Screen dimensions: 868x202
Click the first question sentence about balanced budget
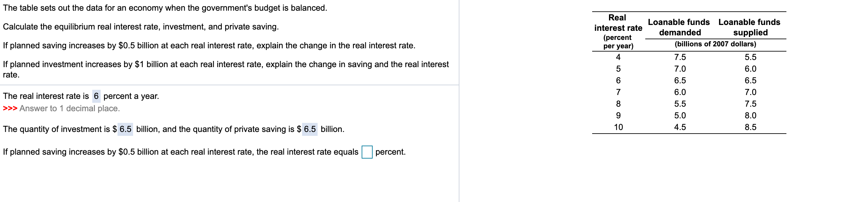165,9
